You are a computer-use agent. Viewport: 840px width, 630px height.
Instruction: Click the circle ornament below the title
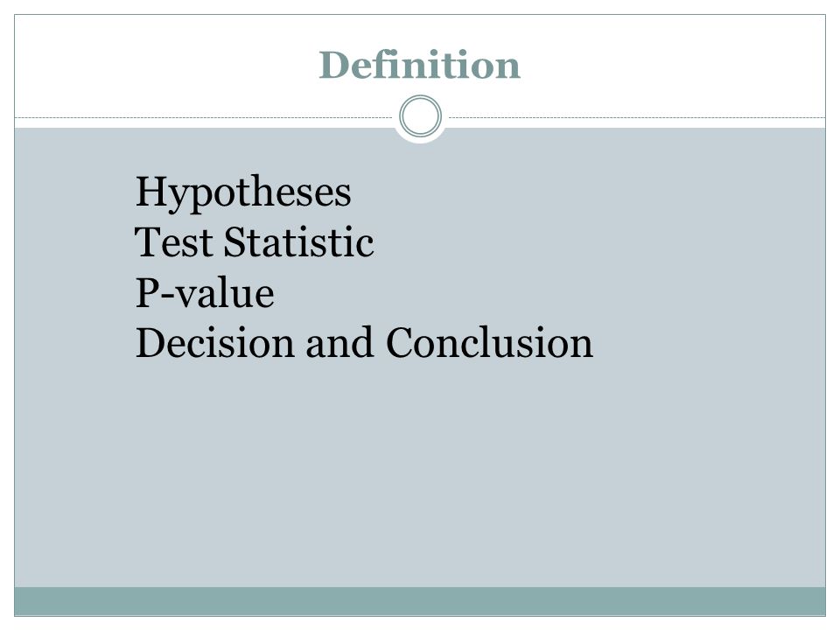421,116
